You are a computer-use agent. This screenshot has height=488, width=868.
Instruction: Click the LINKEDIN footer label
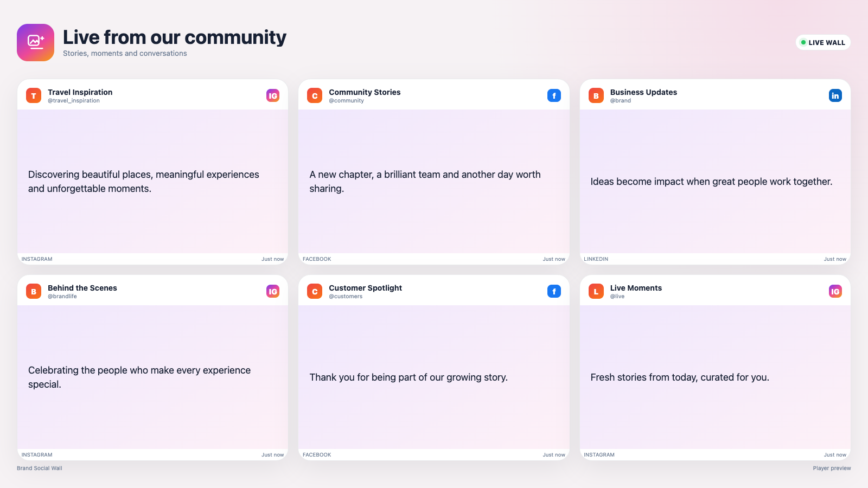(596, 259)
